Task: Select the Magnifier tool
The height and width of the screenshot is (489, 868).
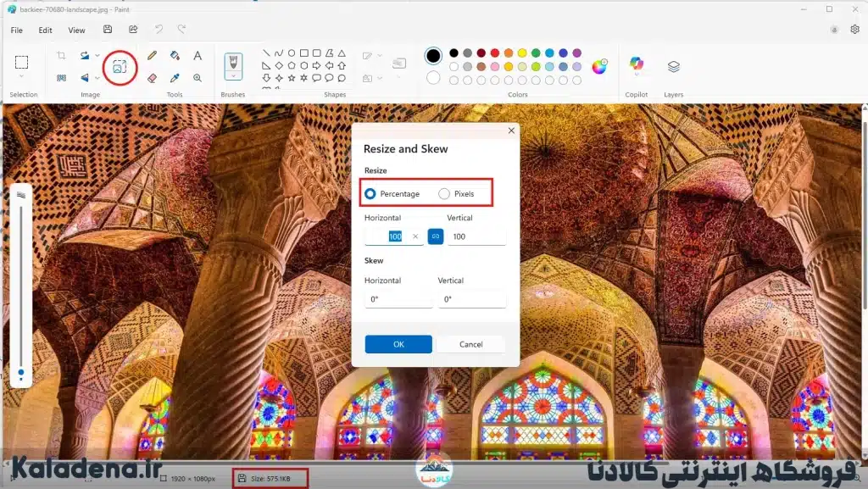Action: tap(198, 78)
